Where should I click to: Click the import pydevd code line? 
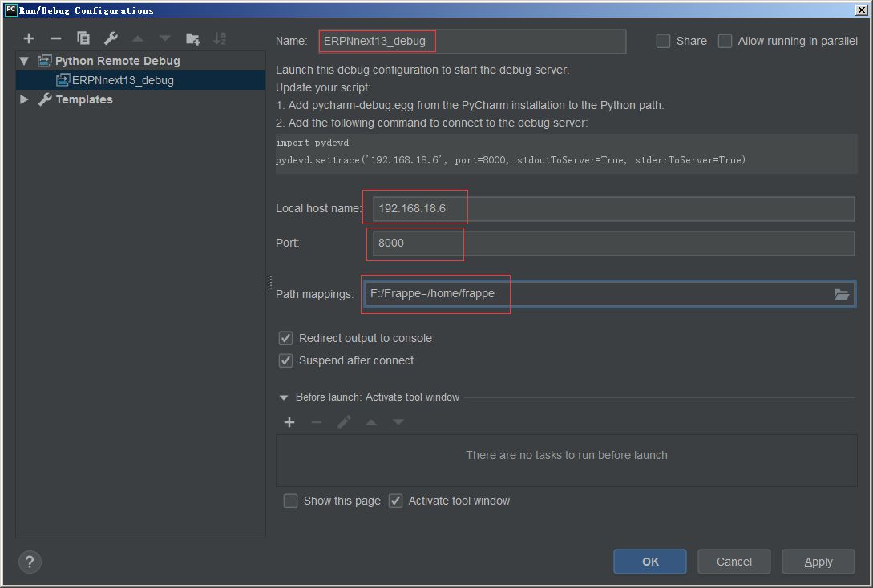tap(313, 143)
